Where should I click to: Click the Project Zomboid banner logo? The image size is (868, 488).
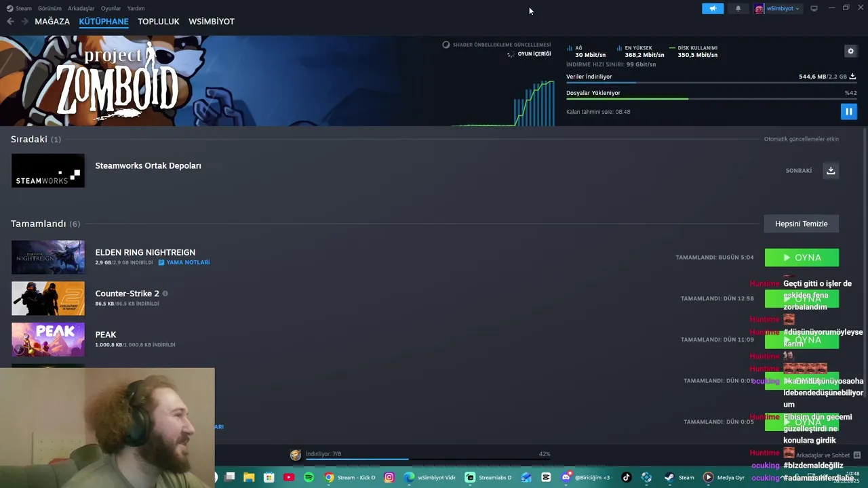pyautogui.click(x=117, y=82)
